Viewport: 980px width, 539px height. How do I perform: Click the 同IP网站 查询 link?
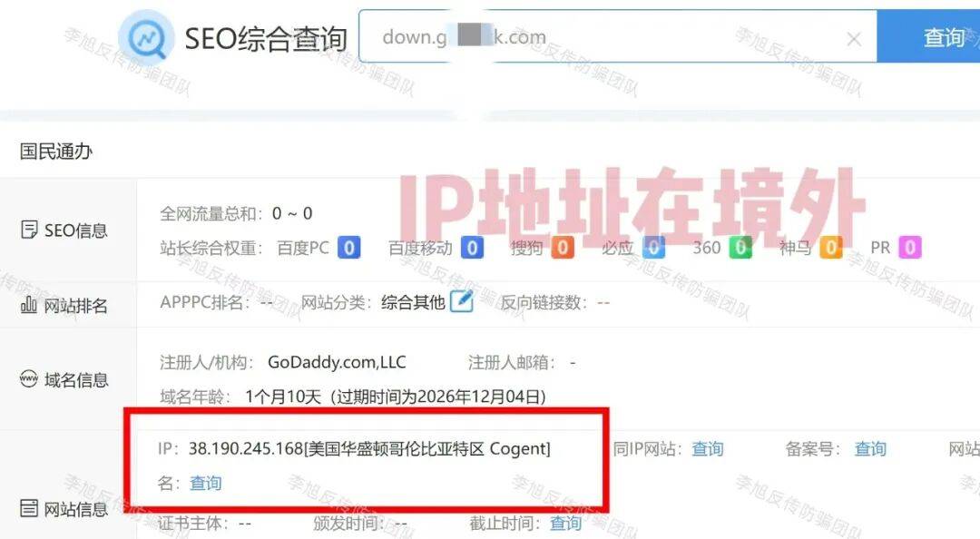[x=708, y=448]
